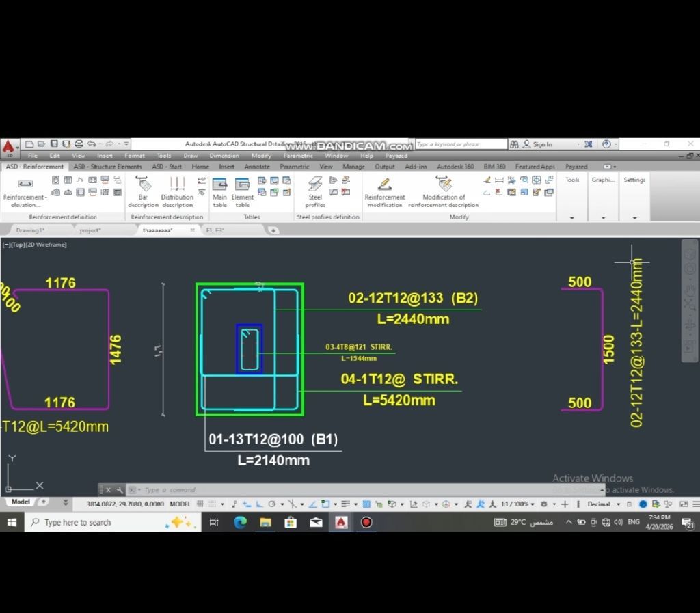This screenshot has width=700, height=613.
Task: Open the Decimal units dropdown
Action: [602, 504]
